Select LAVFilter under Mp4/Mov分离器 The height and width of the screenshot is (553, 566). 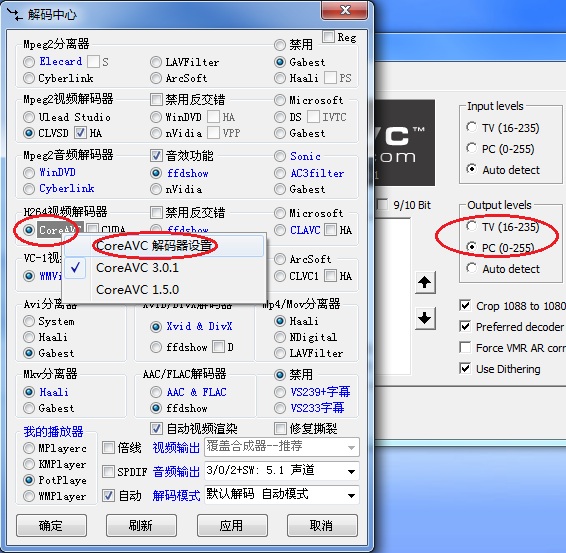click(280, 353)
